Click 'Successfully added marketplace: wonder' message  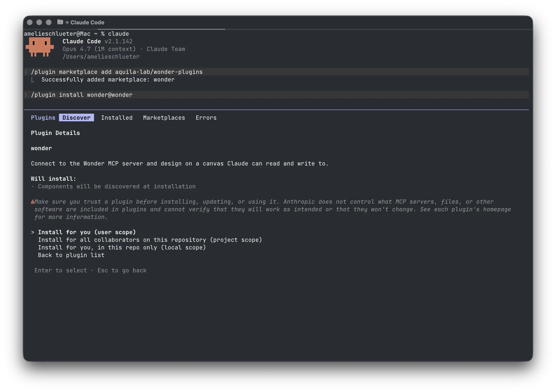point(108,79)
